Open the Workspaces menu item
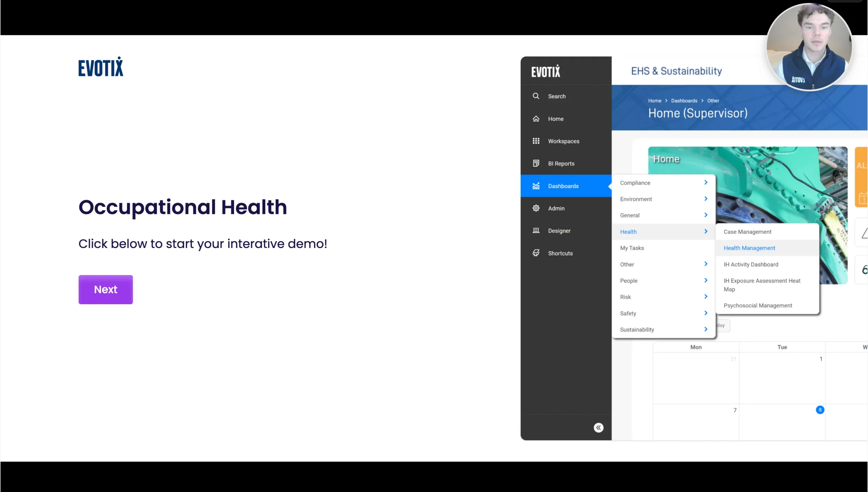The width and height of the screenshot is (868, 492). (566, 141)
